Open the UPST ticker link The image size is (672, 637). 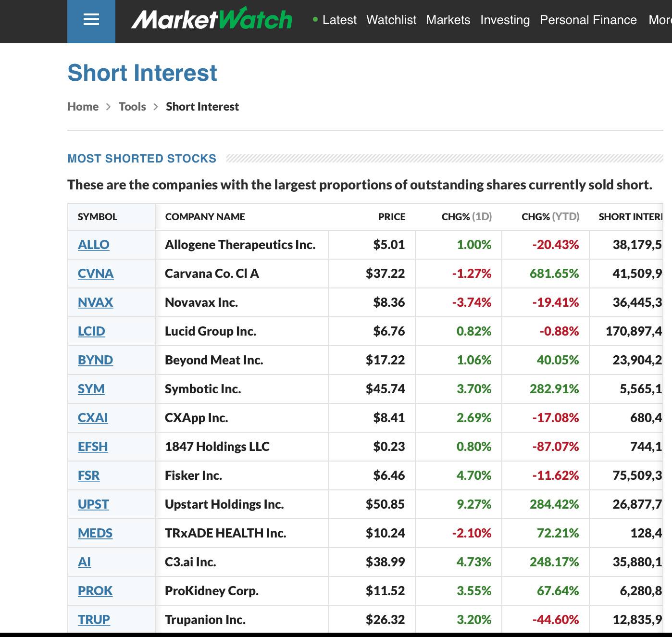(x=93, y=504)
